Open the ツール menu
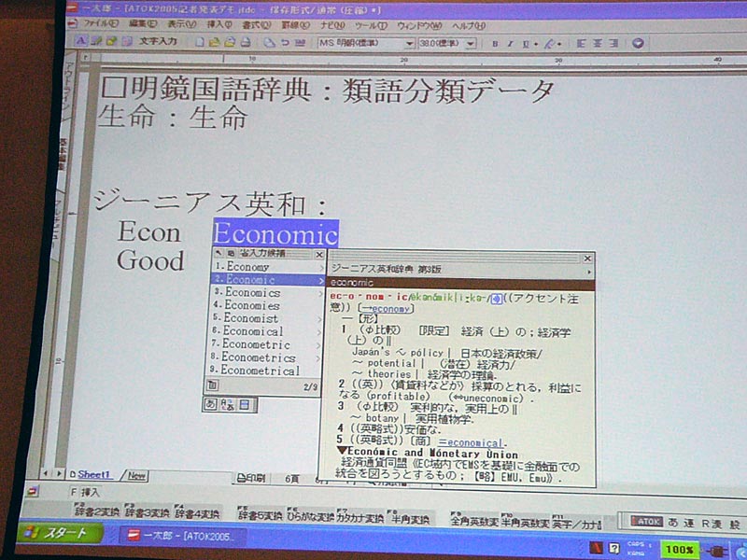The image size is (747, 560). pyautogui.click(x=371, y=26)
